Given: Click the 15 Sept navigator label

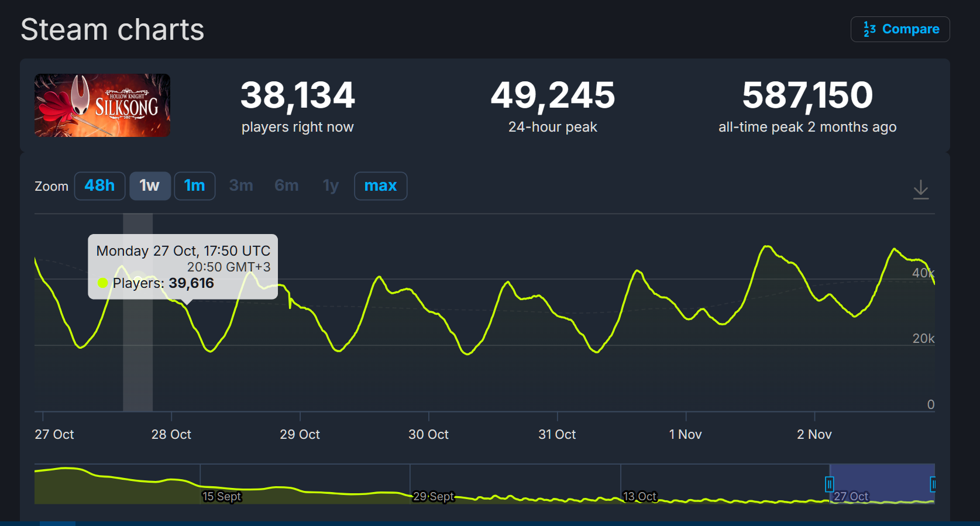Looking at the screenshot, I should tap(222, 496).
